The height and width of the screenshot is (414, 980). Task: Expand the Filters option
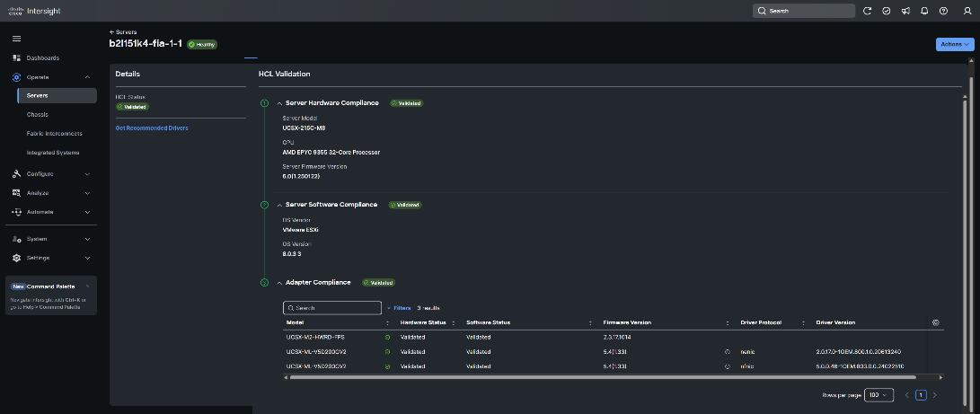click(399, 308)
